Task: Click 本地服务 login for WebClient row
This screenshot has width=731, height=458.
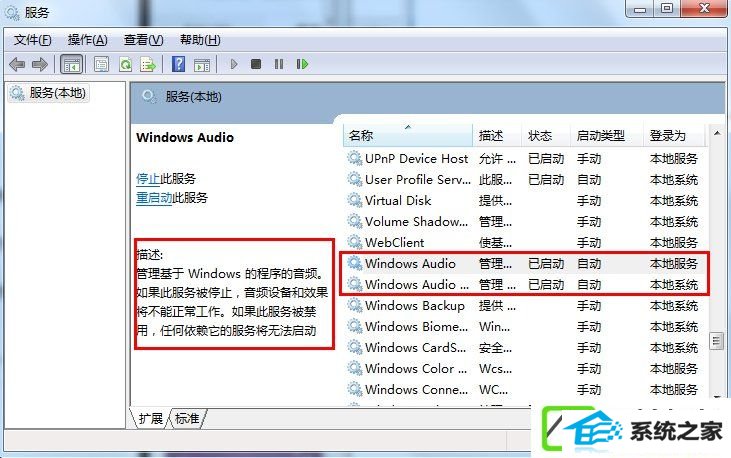Action: (x=674, y=243)
